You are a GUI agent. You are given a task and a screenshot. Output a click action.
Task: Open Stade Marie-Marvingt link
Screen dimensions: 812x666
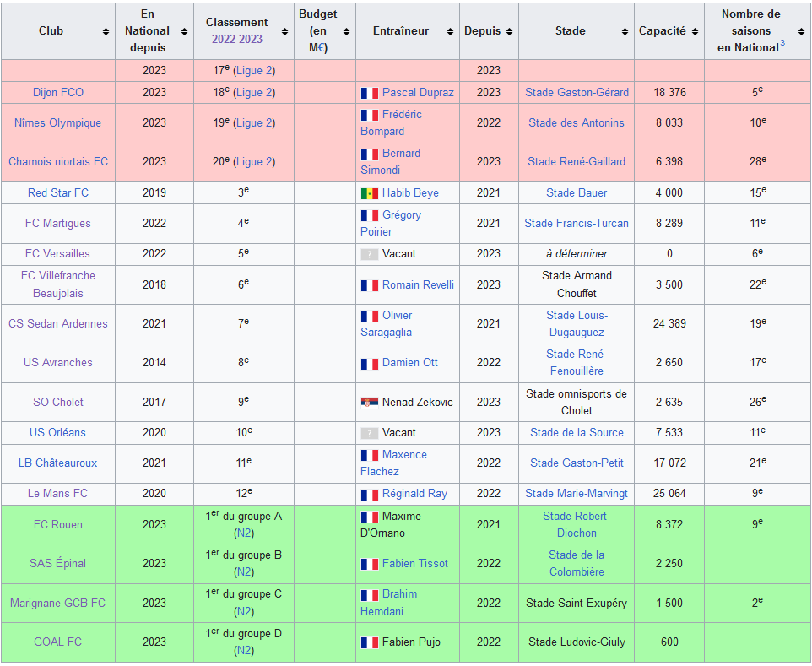pyautogui.click(x=577, y=494)
